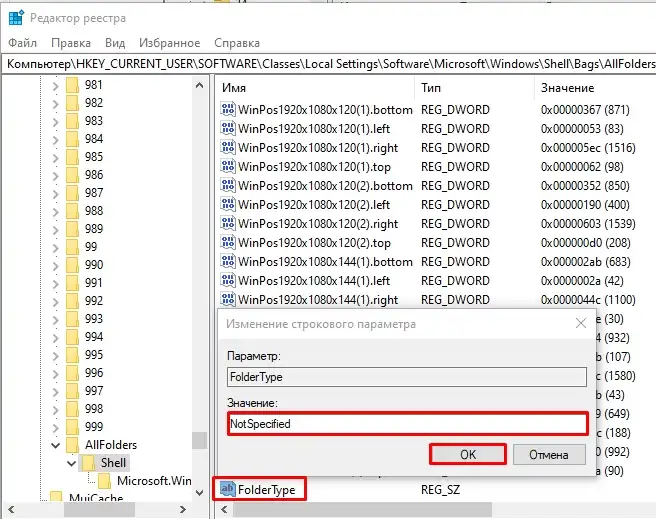Select the 991 tree key
This screenshot has width=656, height=519.
(x=94, y=283)
